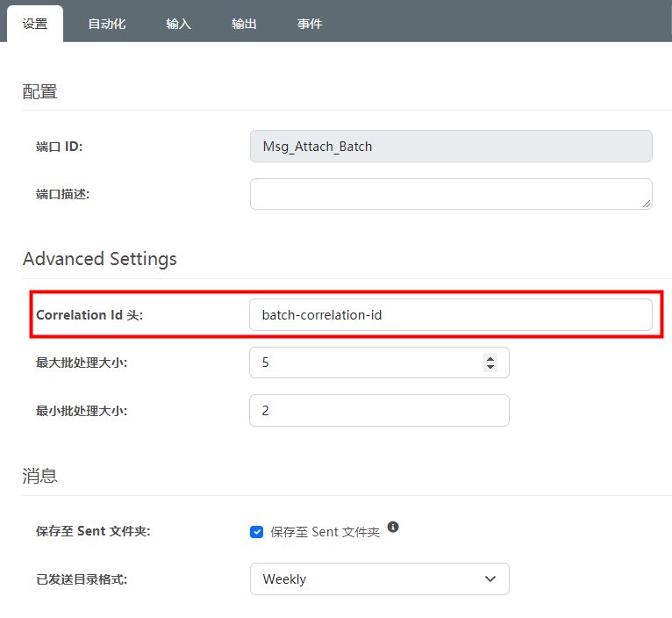Open the 事件 tab
This screenshot has width=672, height=618.
(310, 24)
